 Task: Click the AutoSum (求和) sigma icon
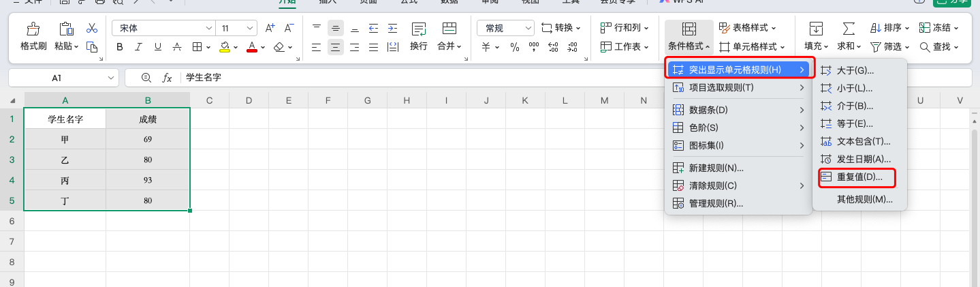[x=849, y=29]
